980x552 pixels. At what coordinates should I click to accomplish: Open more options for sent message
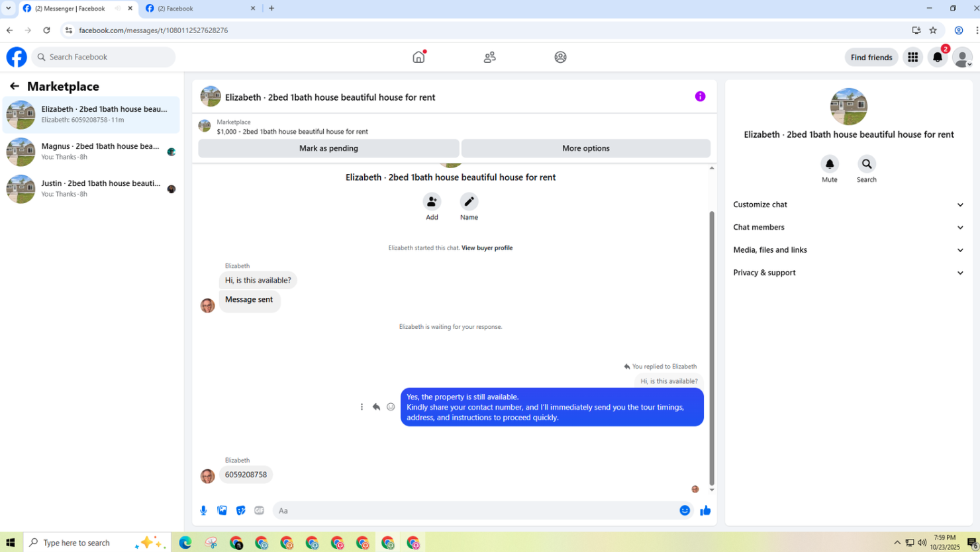click(x=362, y=407)
